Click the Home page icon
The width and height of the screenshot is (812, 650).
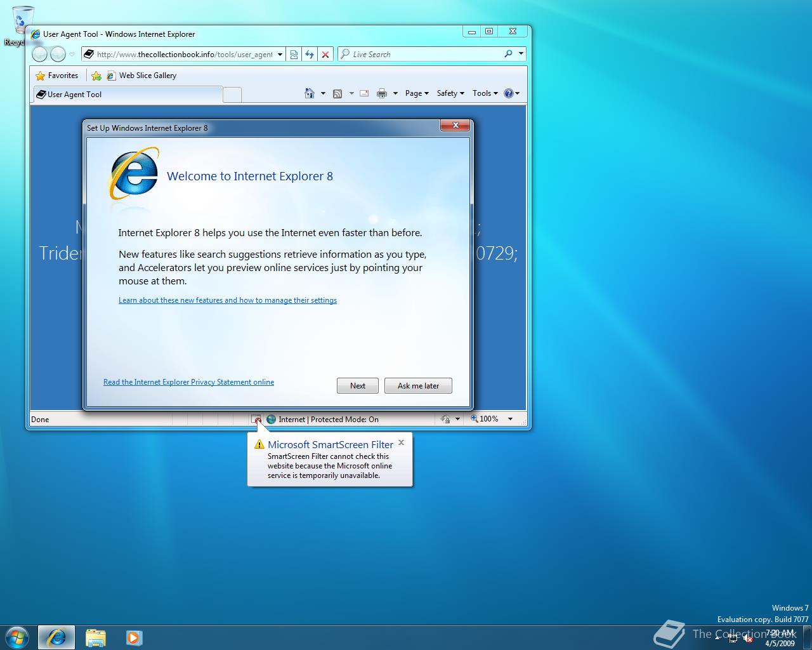310,93
